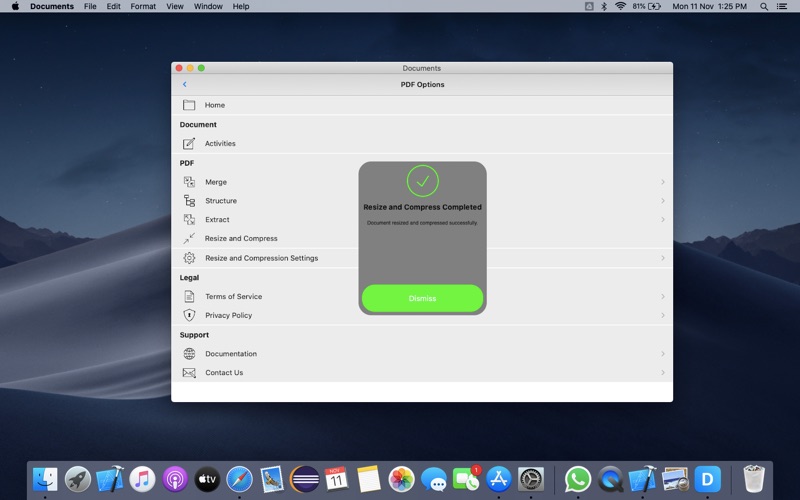Click the Activities row label
The width and height of the screenshot is (800, 500).
click(220, 143)
